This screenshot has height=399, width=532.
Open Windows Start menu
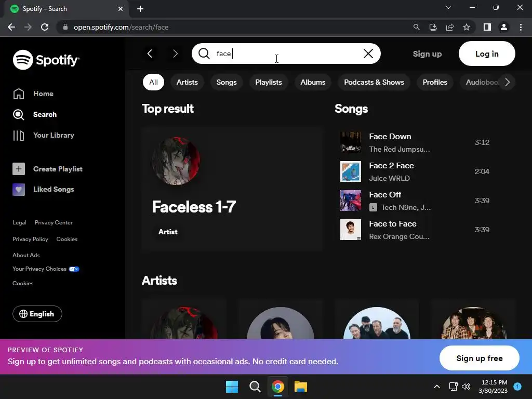point(232,387)
